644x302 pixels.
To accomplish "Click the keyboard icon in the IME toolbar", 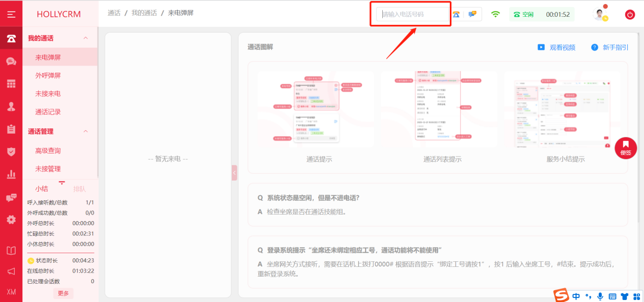I will pos(612,296).
